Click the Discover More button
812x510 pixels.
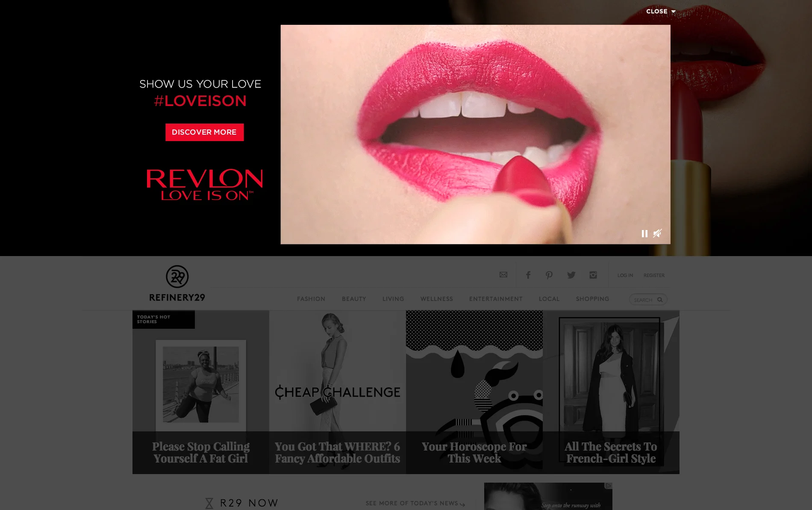(204, 132)
